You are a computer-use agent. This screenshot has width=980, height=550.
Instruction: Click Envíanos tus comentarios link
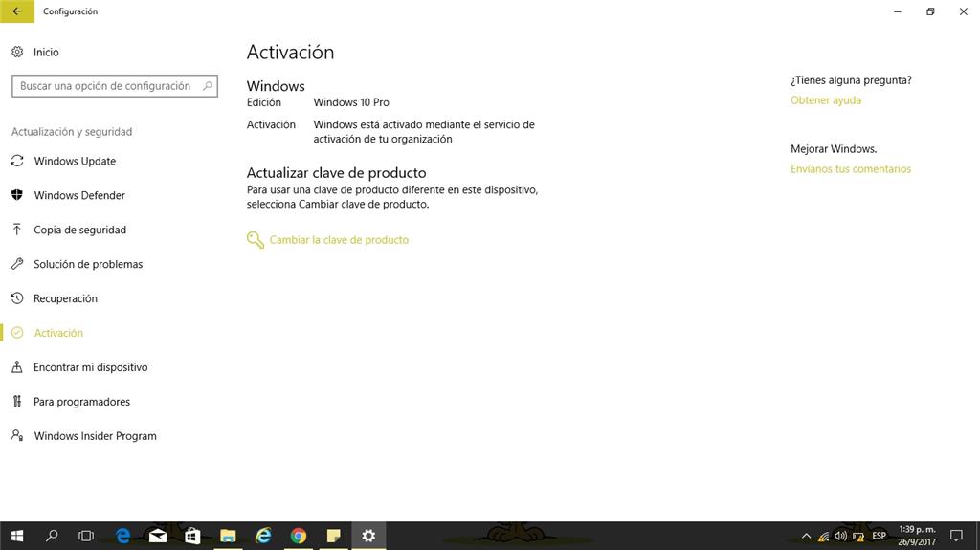tap(851, 168)
